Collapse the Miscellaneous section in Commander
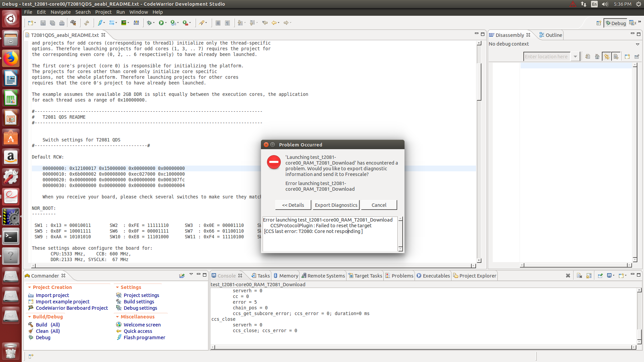This screenshot has width=644, height=362. tap(117, 317)
